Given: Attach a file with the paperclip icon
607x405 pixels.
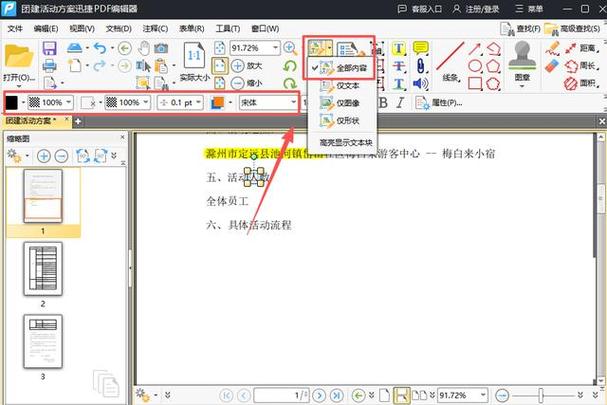Looking at the screenshot, I should (421, 66).
